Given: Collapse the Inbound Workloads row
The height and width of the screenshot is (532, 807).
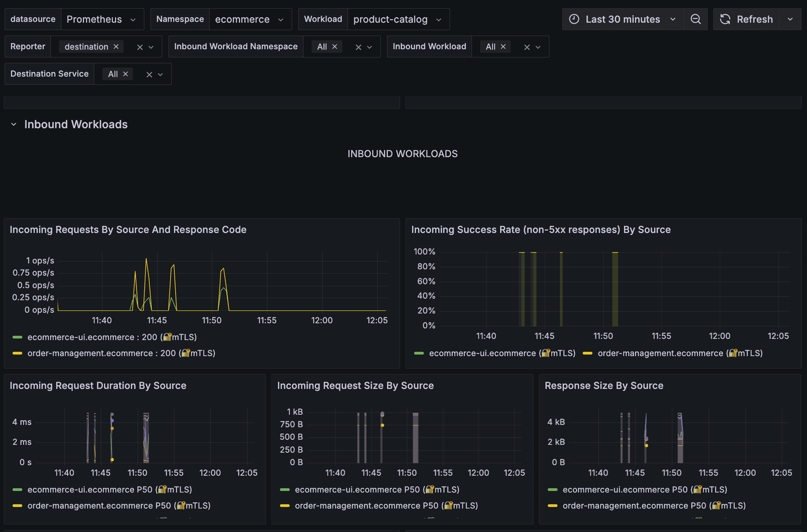Looking at the screenshot, I should [14, 124].
